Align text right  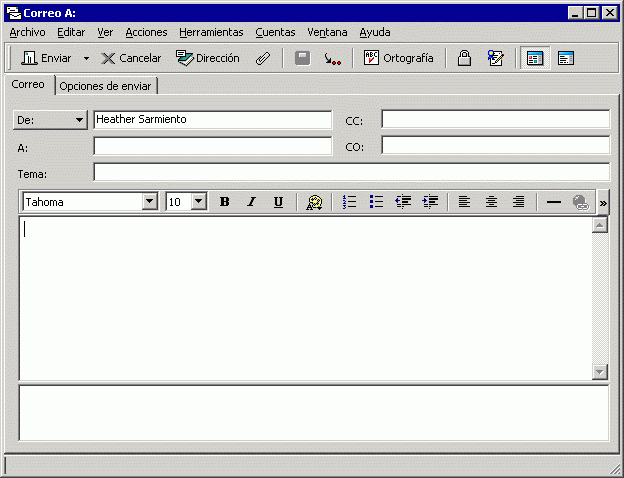(x=519, y=202)
